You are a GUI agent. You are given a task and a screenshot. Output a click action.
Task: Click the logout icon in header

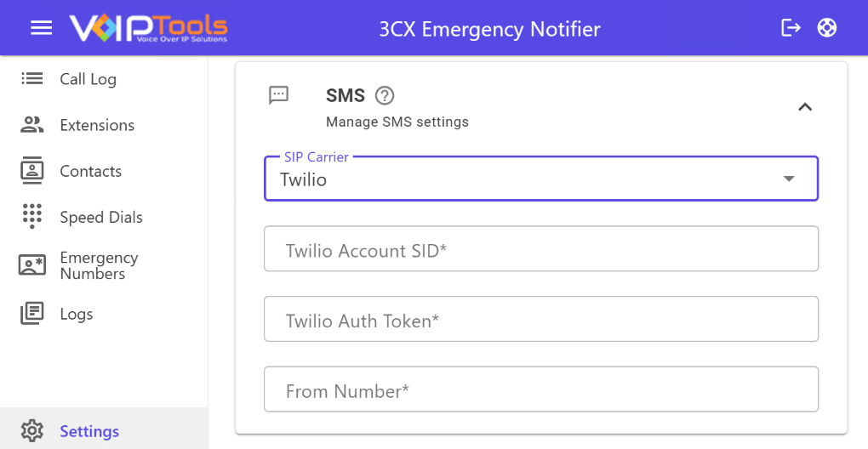(x=791, y=28)
